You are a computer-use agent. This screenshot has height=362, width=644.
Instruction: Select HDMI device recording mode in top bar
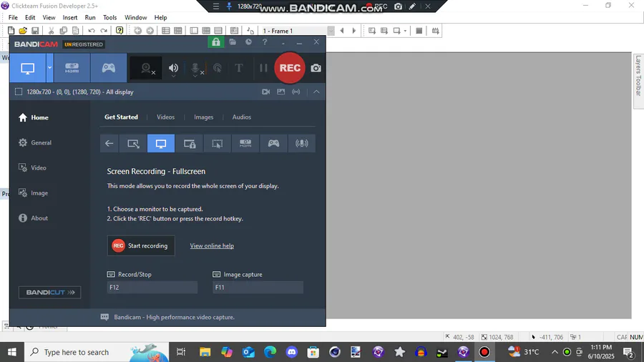pyautogui.click(x=72, y=68)
